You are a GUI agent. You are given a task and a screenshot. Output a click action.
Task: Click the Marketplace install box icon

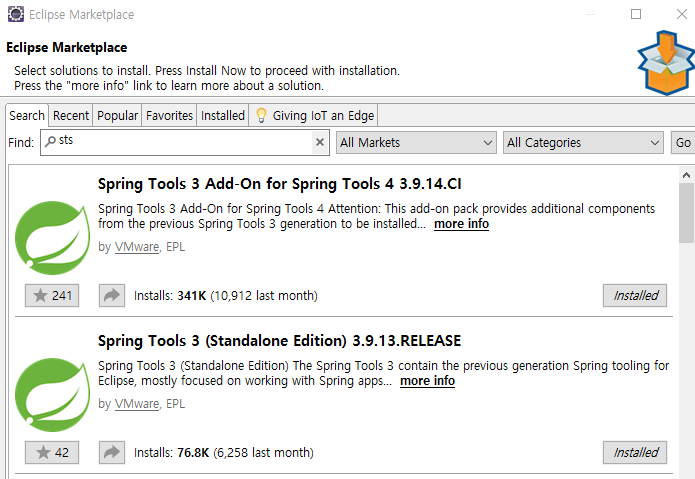tap(666, 63)
